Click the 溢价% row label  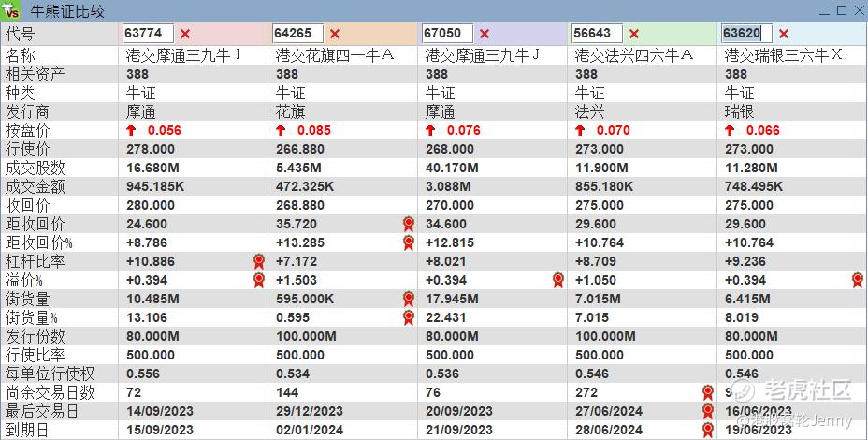(23, 280)
